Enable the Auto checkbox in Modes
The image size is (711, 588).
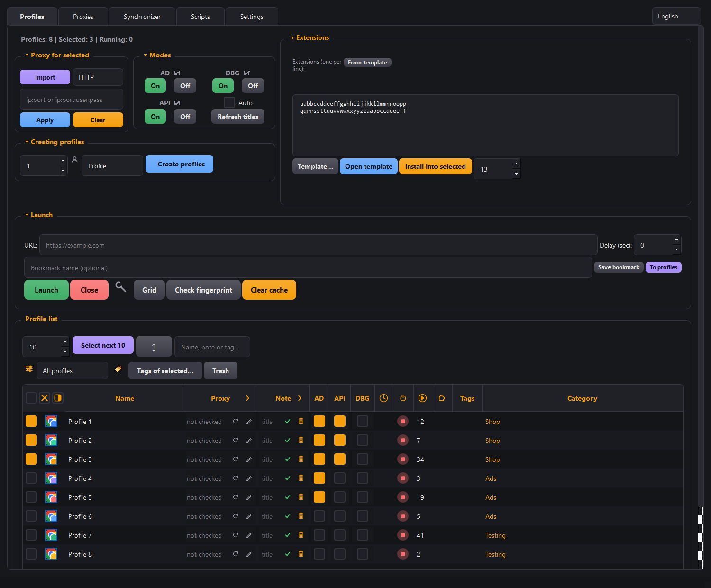pyautogui.click(x=229, y=102)
